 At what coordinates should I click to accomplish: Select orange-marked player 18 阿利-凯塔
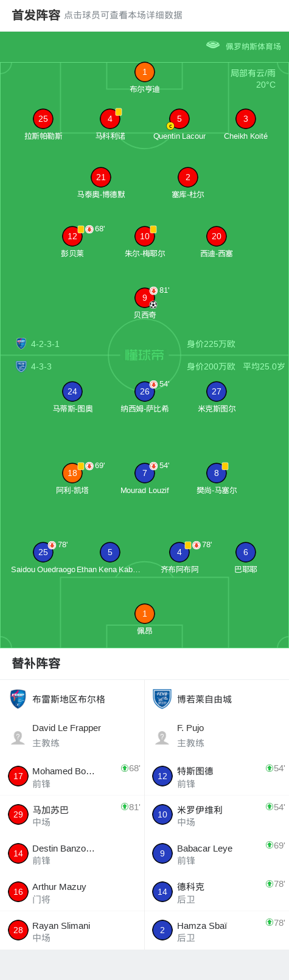coord(72,473)
